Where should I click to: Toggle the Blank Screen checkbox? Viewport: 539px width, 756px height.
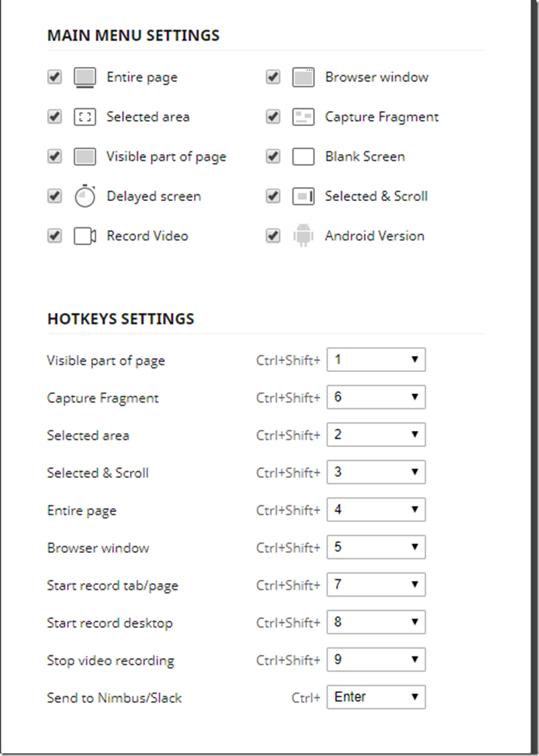click(x=273, y=156)
